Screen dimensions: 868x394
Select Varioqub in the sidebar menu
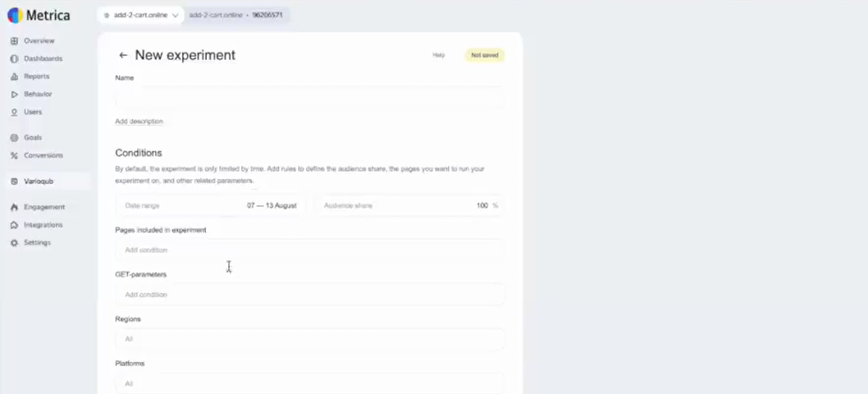tap(38, 181)
